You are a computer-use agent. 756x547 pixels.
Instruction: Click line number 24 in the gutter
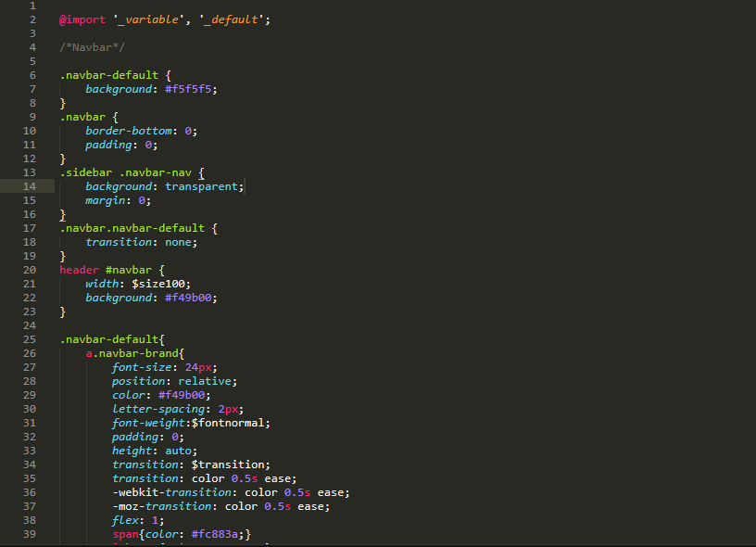(x=30, y=325)
